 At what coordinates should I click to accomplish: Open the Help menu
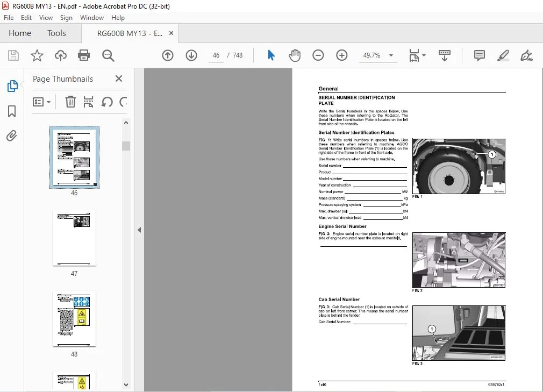click(118, 18)
